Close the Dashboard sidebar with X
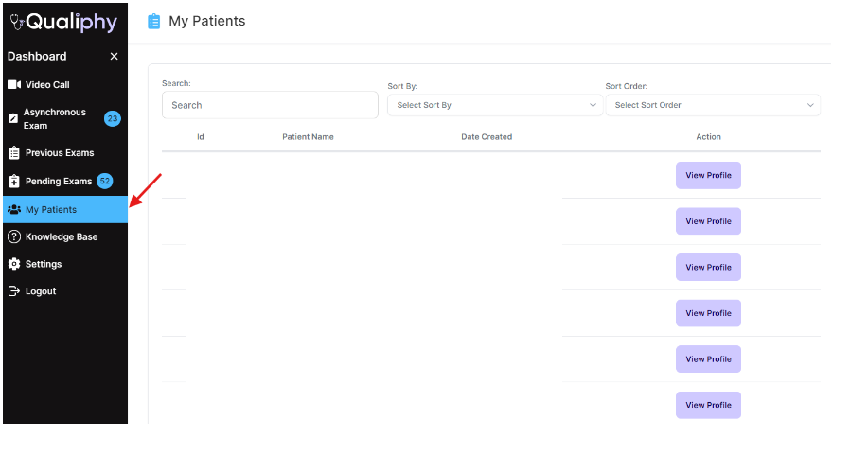This screenshot has width=868, height=454. 115,57
